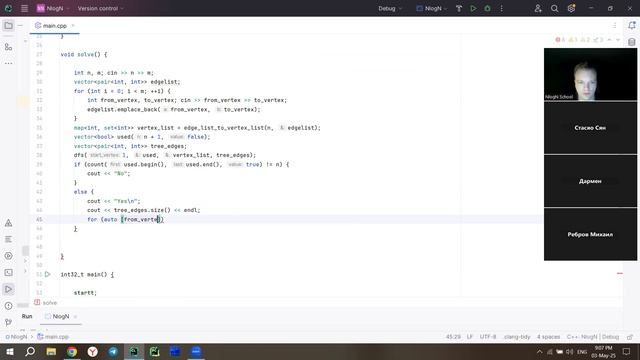The image size is (640, 360).
Task: Run the NlogN configuration
Action: coord(473,8)
